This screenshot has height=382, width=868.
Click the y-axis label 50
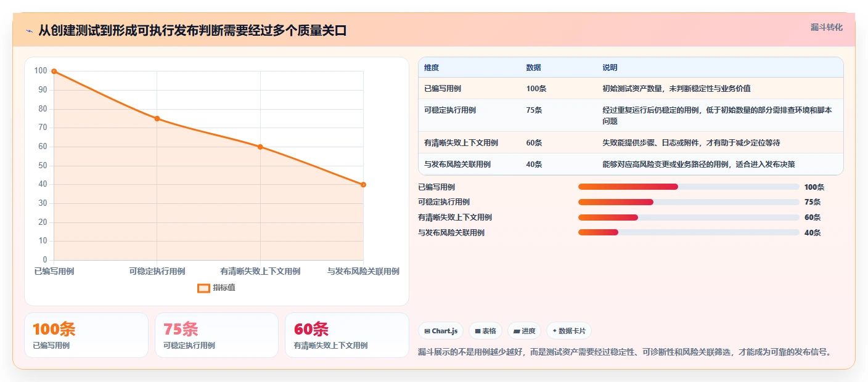coord(42,166)
